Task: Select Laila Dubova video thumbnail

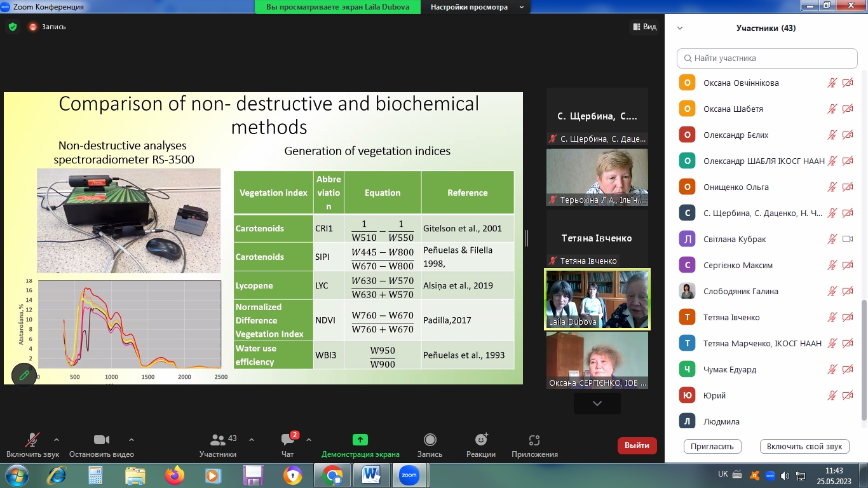Action: (597, 299)
